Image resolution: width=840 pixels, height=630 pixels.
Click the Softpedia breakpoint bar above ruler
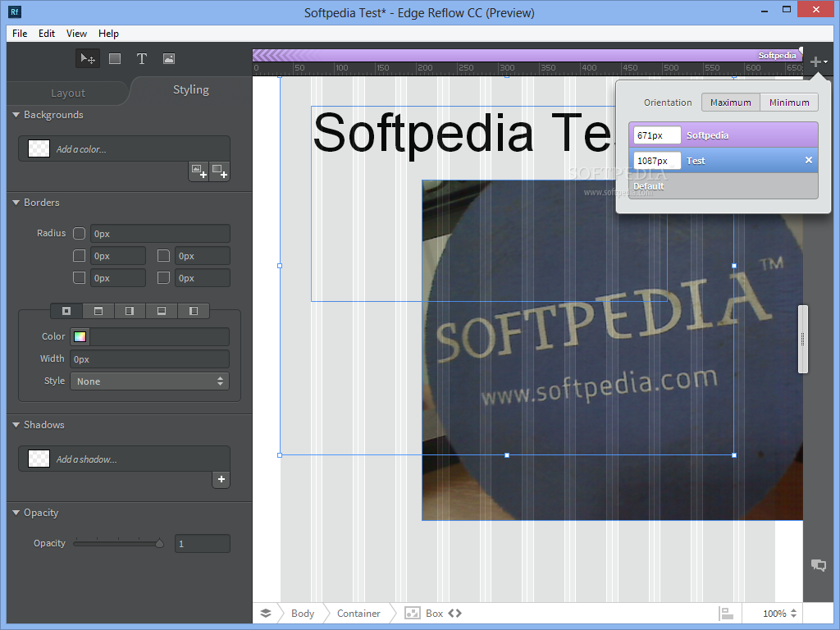pos(527,55)
